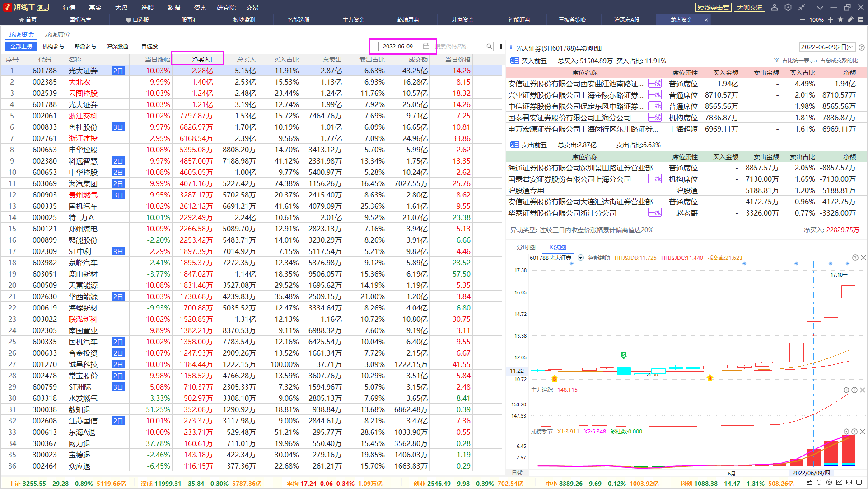
Task: Click the panel layout icon at the top right
Action: click(x=860, y=19)
